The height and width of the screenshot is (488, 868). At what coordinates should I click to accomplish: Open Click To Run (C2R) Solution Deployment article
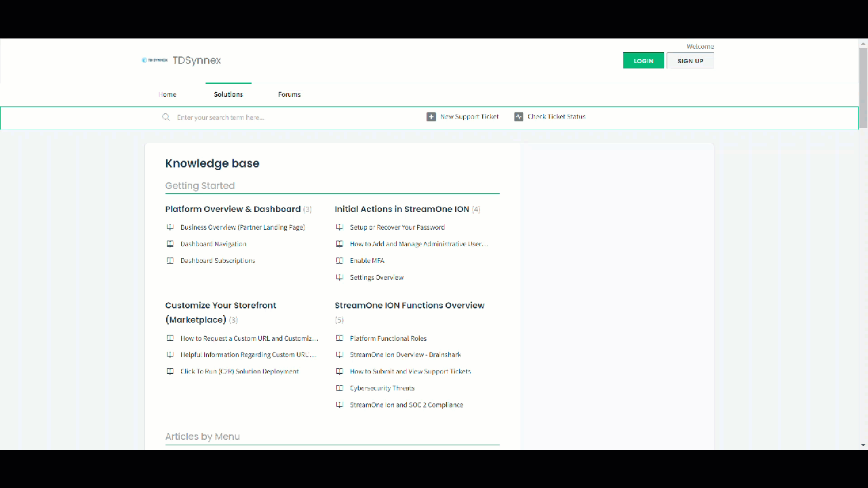pos(239,371)
